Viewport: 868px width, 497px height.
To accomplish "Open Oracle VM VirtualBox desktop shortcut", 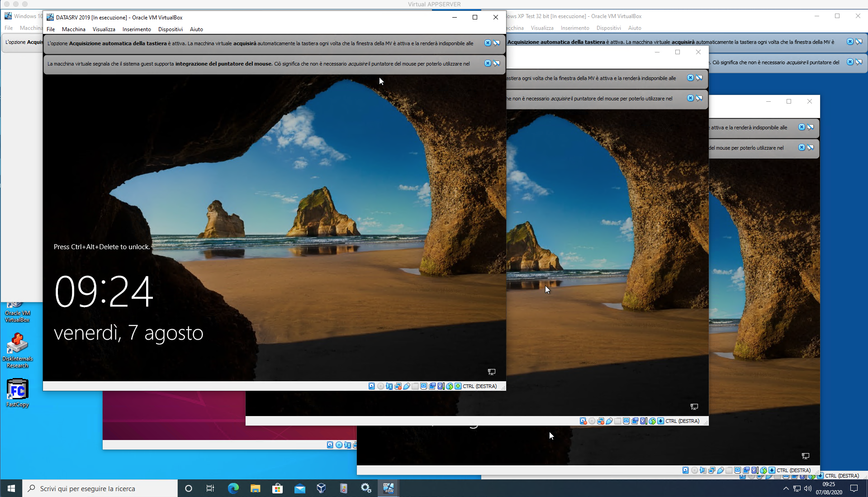I will click(x=17, y=312).
